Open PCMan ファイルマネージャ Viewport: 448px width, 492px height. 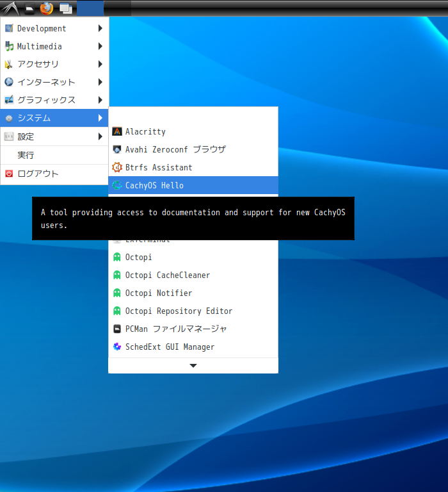pos(193,329)
